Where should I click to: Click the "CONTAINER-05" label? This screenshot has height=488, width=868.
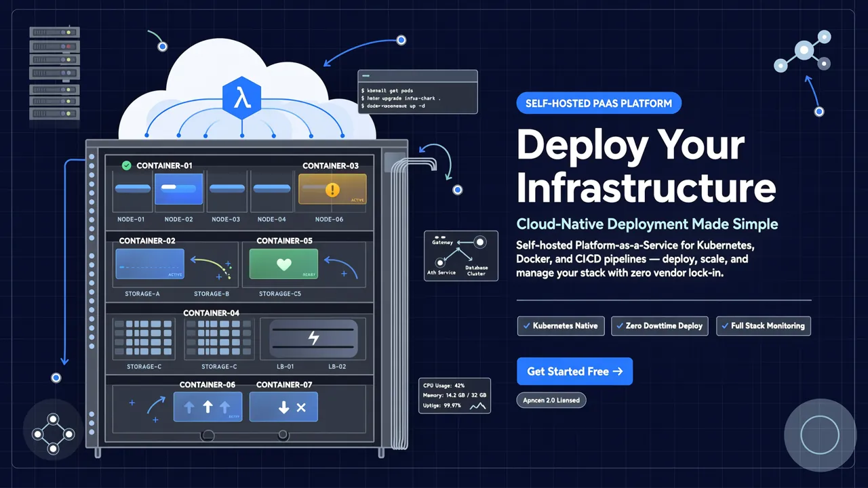click(x=284, y=241)
